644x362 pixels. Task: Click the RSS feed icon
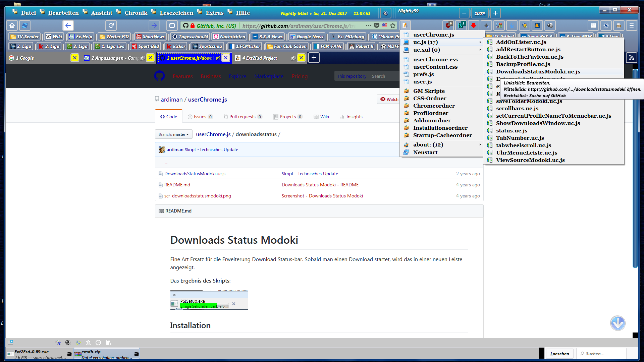[x=631, y=58]
